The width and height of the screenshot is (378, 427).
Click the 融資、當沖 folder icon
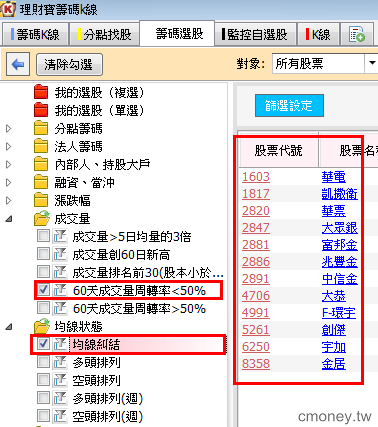coord(41,182)
